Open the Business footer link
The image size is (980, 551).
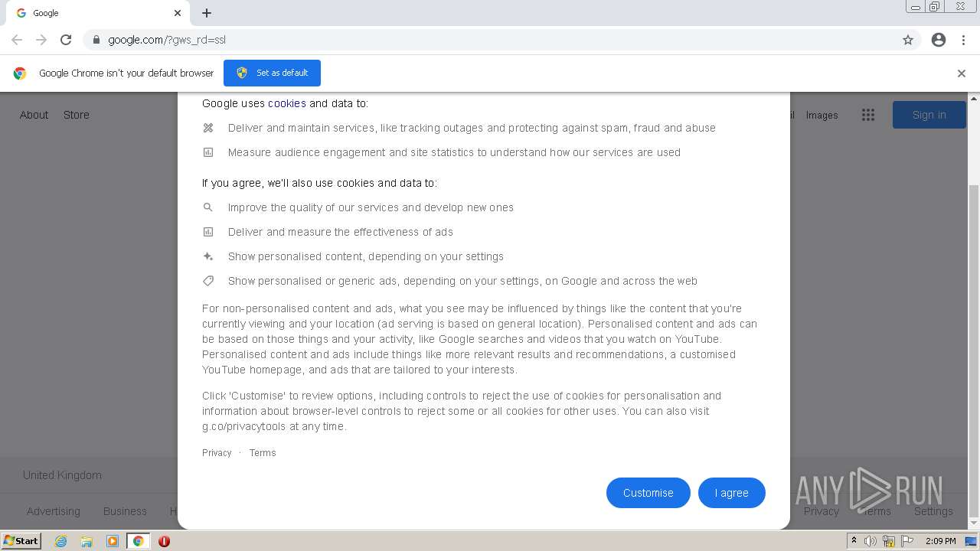click(x=125, y=511)
